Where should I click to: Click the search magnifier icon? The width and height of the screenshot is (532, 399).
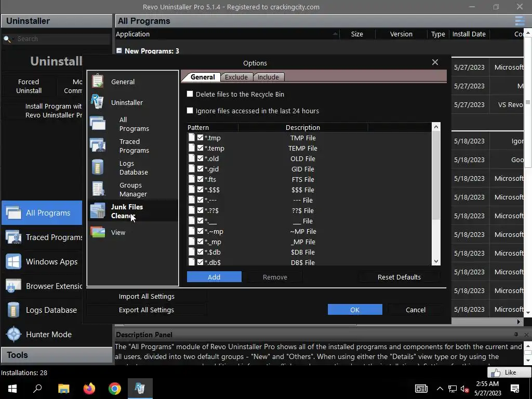[6, 39]
